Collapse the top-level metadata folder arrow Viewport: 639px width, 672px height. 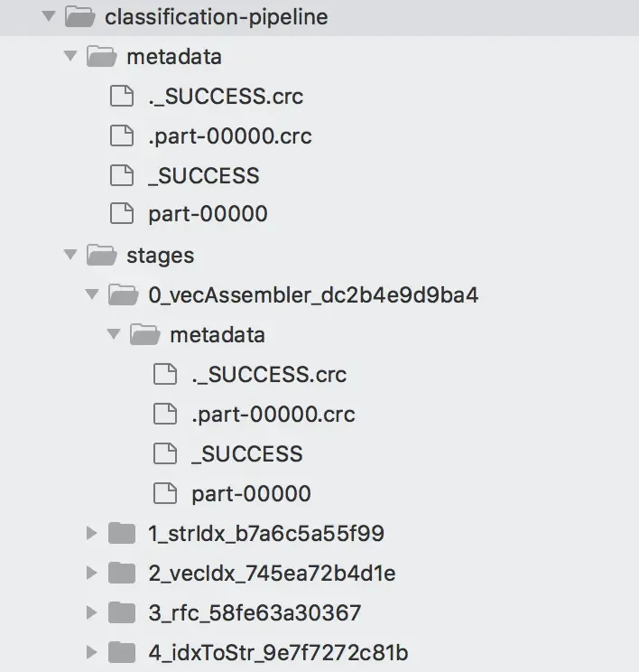(x=70, y=56)
